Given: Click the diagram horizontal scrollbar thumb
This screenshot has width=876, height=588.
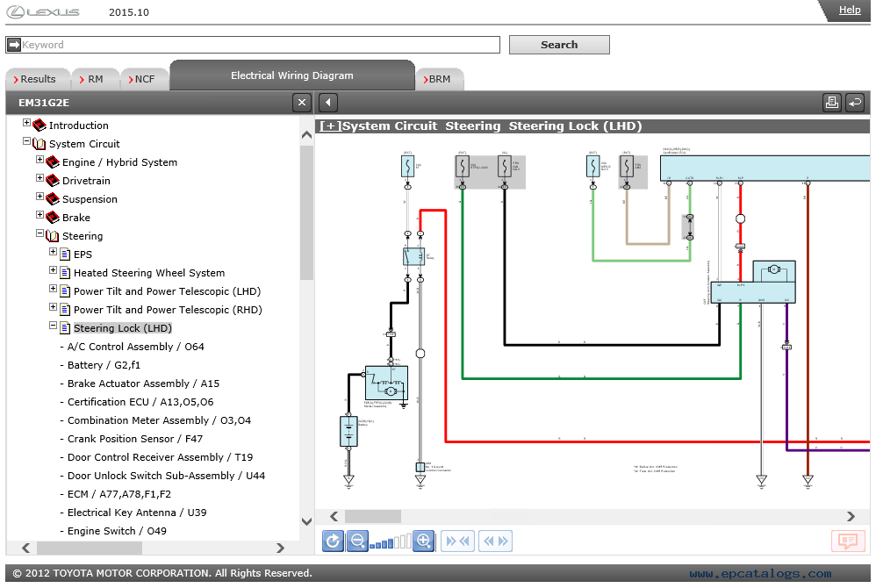Looking at the screenshot, I should click(x=373, y=516).
